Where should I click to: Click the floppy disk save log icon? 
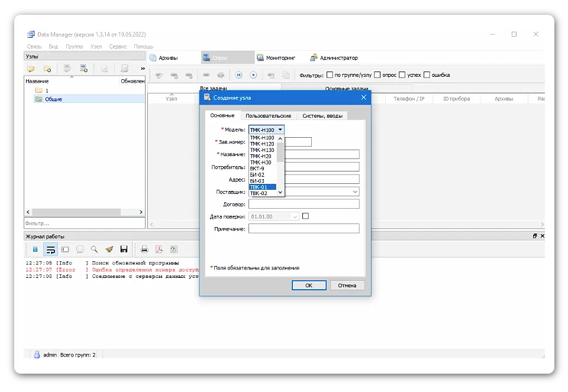pyautogui.click(x=124, y=250)
